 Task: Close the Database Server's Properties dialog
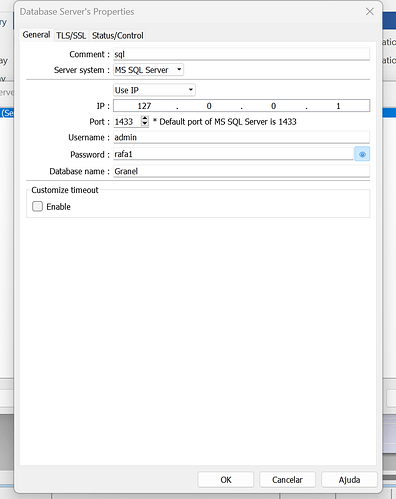tap(370, 12)
